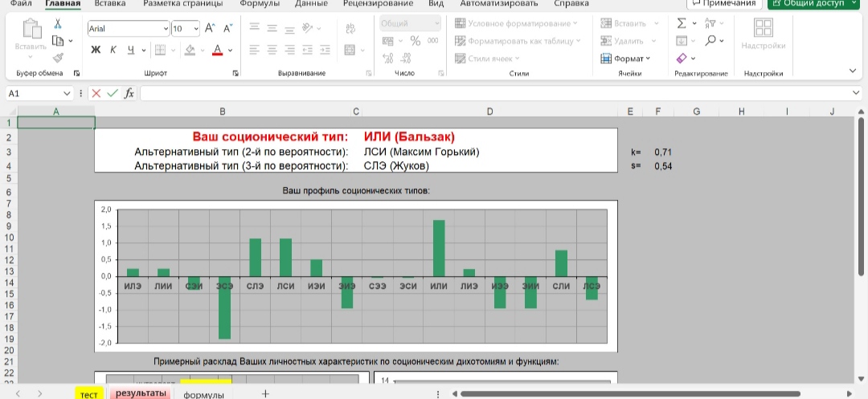Click the green check enter formula icon
This screenshot has width=868, height=399.
[x=113, y=93]
